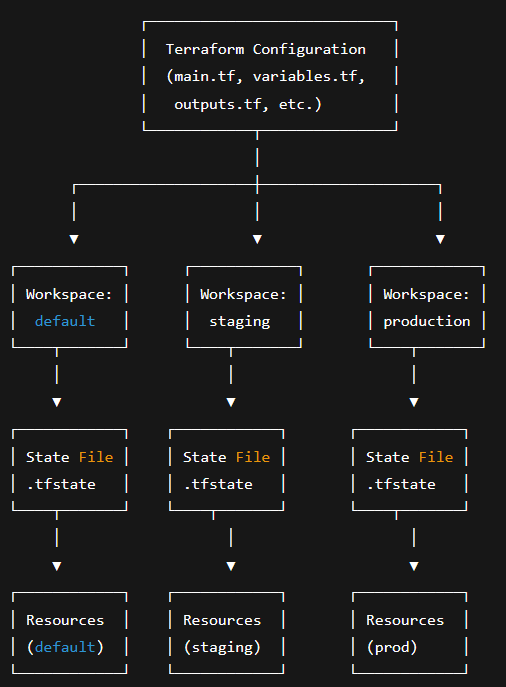The width and height of the screenshot is (506, 687).
Task: Select the blue "default" workspace name
Action: coord(65,321)
